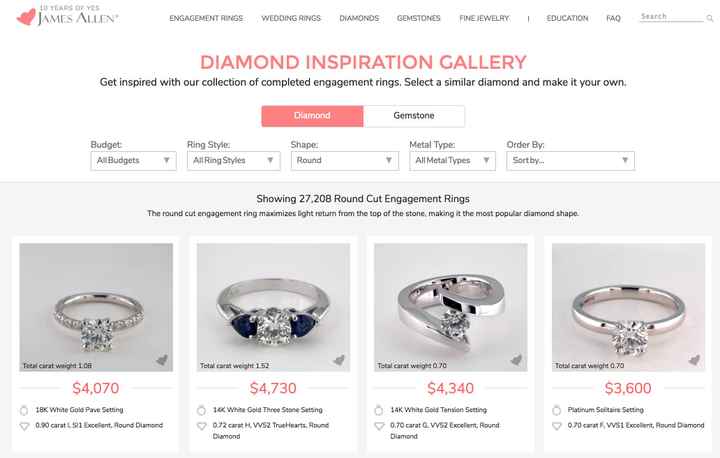
Task: Expand the Ring Style dropdown
Action: (234, 160)
